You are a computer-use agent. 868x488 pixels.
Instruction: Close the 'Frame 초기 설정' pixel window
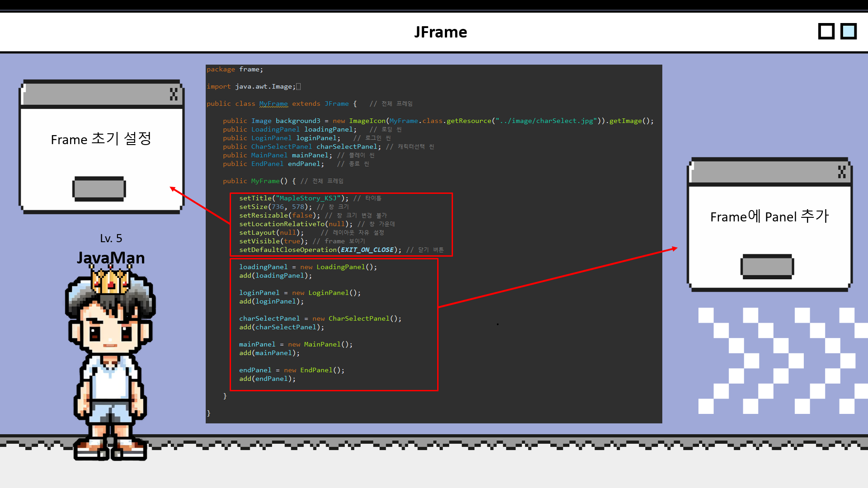(x=174, y=94)
